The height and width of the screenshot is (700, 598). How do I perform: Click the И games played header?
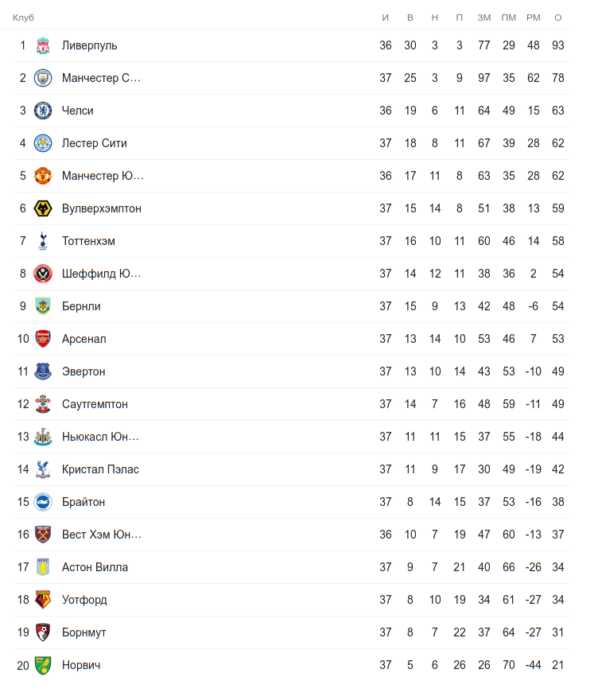point(386,17)
